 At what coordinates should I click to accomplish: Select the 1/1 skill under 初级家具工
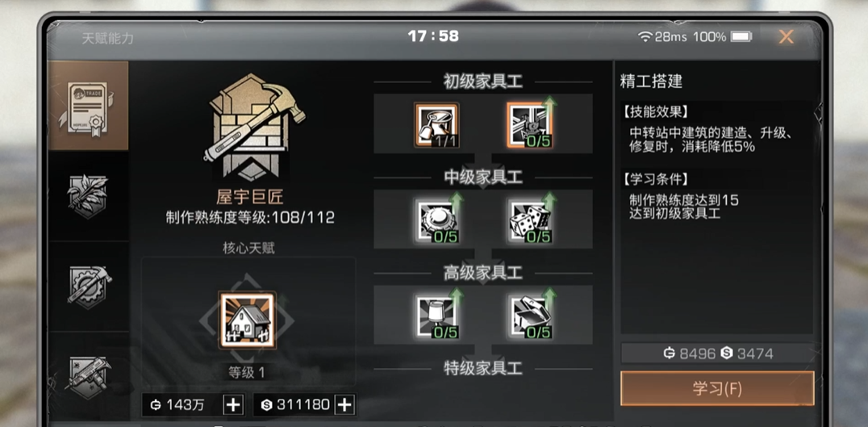coord(436,125)
